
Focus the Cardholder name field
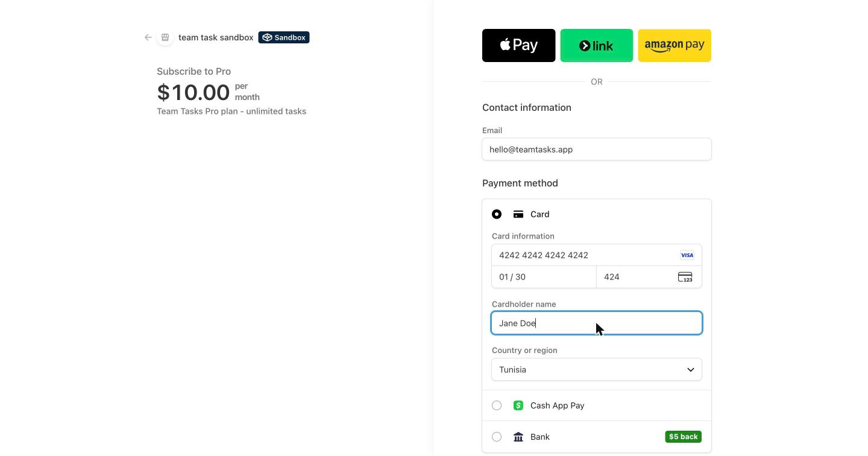(597, 323)
